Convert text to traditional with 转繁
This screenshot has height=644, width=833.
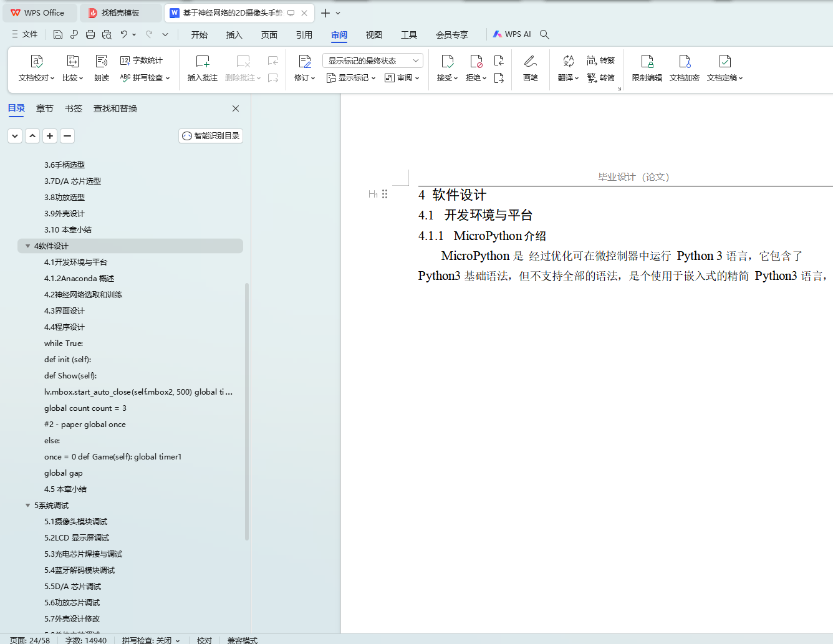(601, 60)
